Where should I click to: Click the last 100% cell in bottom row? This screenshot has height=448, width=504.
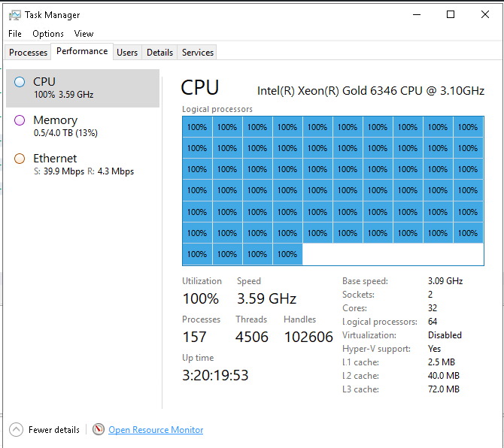(x=287, y=254)
